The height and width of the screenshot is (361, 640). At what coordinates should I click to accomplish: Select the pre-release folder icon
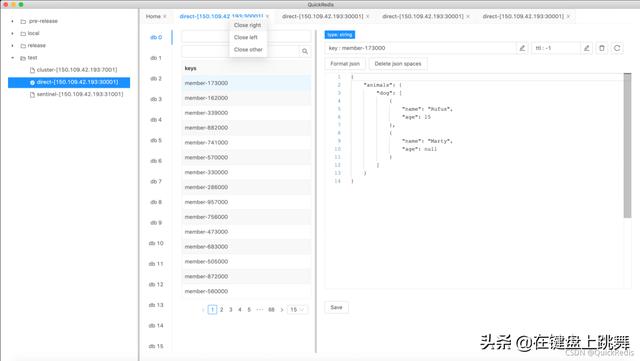click(x=23, y=21)
